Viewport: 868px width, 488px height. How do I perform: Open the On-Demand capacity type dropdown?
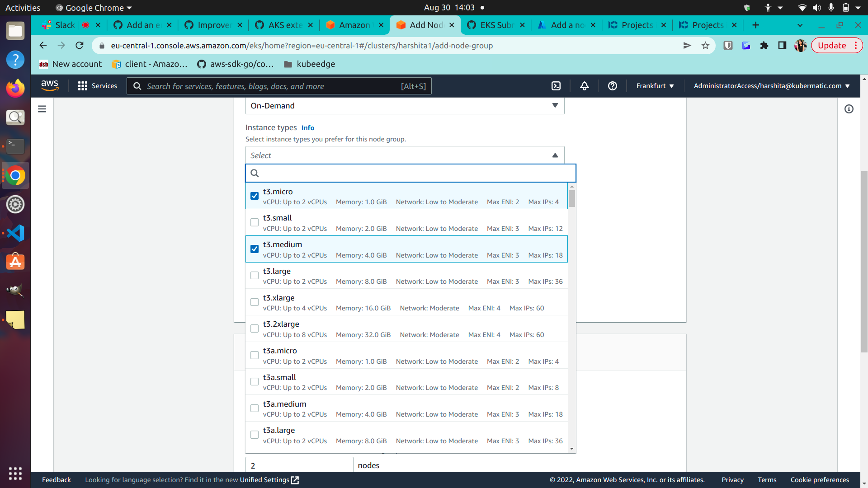click(x=555, y=105)
